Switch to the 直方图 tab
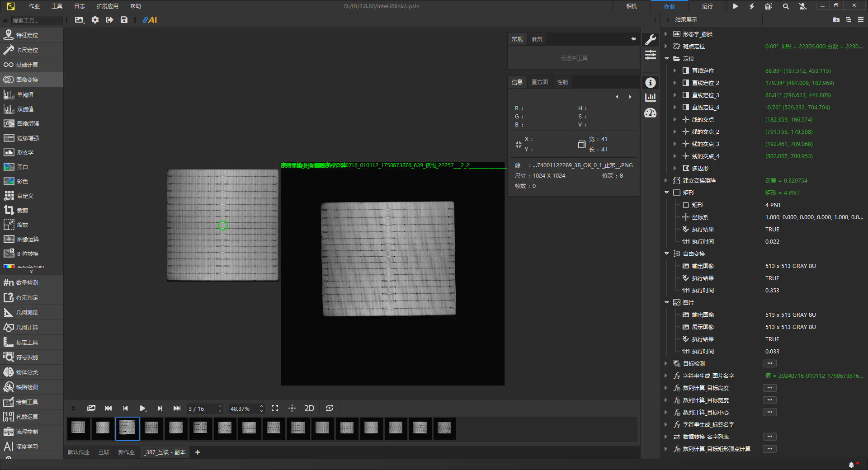This screenshot has height=470, width=868. 539,82
